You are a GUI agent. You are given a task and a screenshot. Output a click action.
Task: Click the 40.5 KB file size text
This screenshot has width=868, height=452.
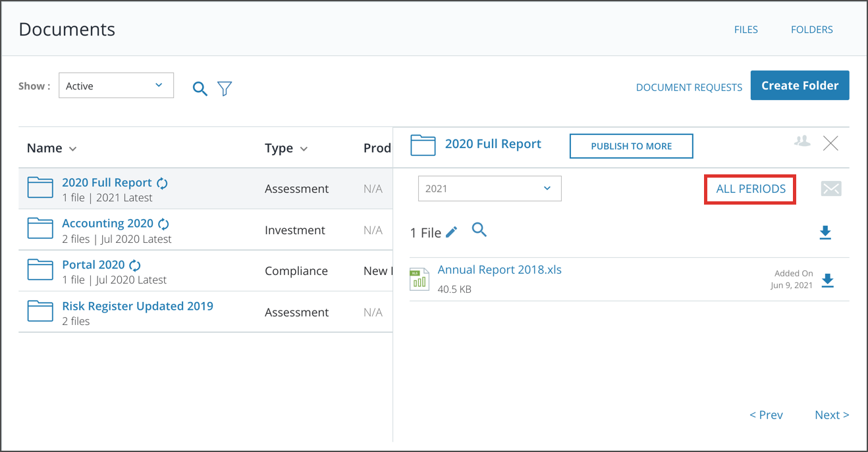454,289
